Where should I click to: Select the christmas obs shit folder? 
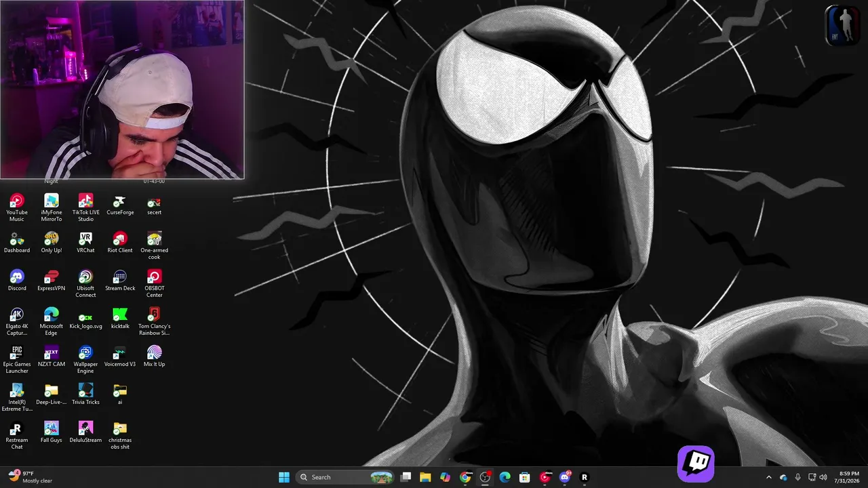point(120,435)
